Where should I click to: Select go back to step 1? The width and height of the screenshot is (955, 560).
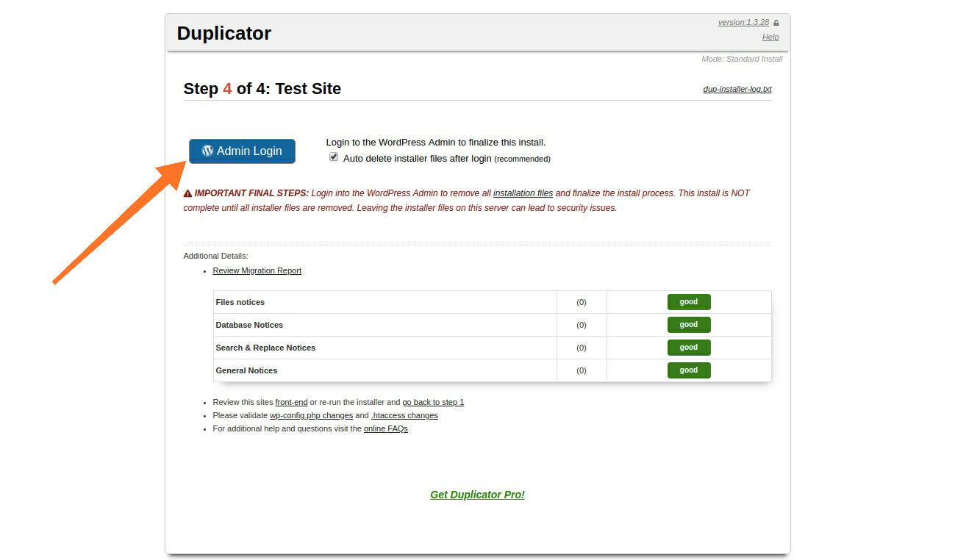tap(433, 402)
